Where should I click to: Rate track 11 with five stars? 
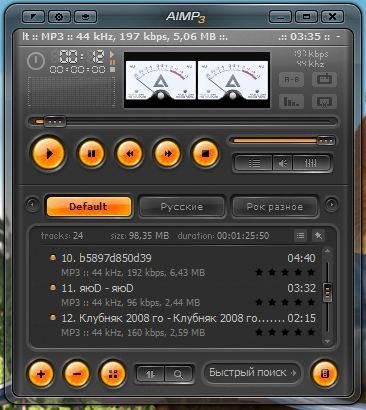[311, 302]
